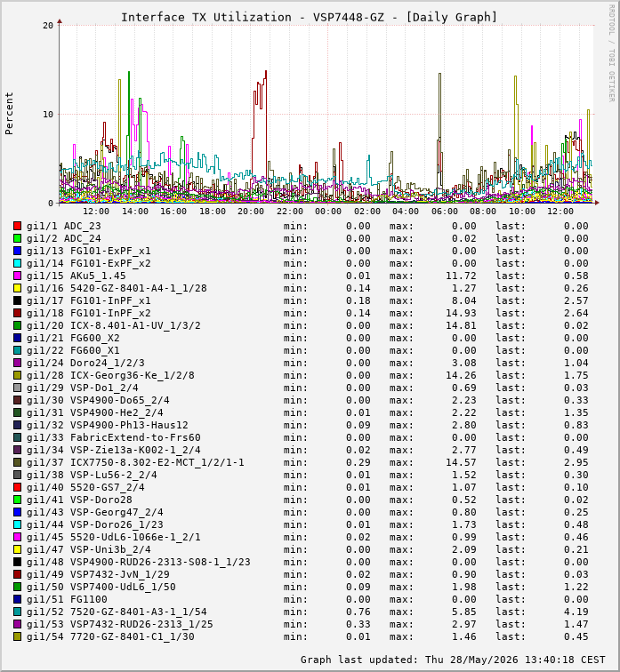Click max value 14.57 for gi1/37
The height and width of the screenshot is (672, 620).
point(461,462)
